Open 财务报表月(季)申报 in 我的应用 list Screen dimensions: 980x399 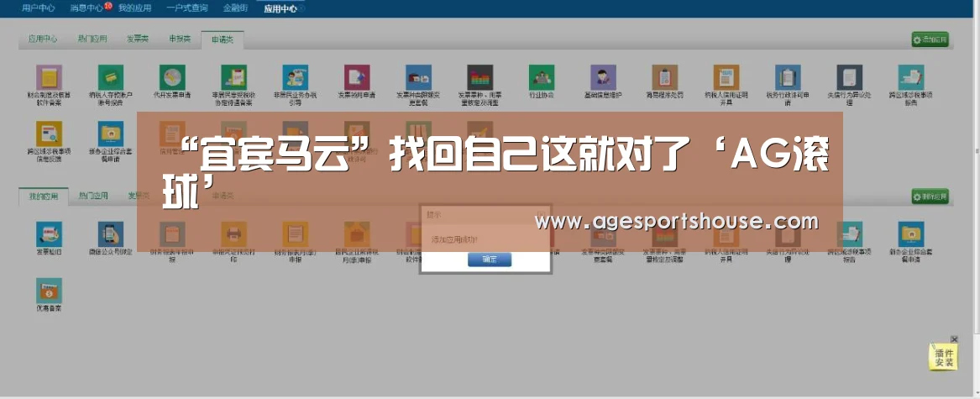[295, 234]
